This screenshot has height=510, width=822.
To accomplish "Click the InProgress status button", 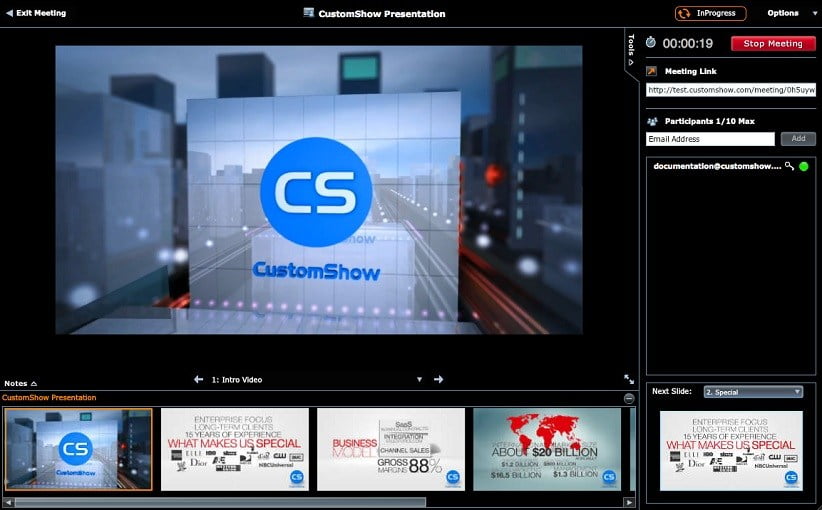I will pos(710,13).
